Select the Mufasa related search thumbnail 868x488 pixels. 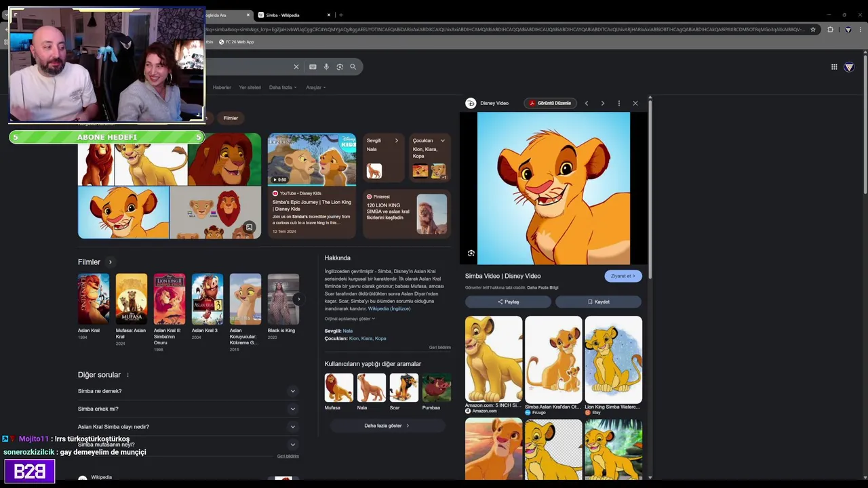(339, 388)
